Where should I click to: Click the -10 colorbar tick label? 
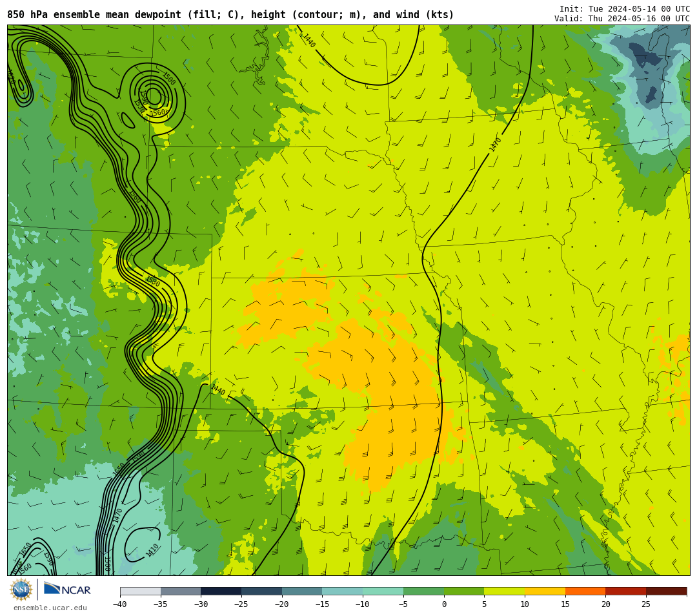click(363, 604)
